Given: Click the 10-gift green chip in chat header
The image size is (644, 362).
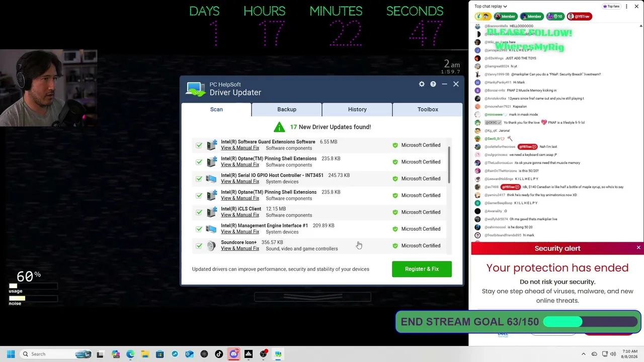Looking at the screenshot, I should [554, 17].
